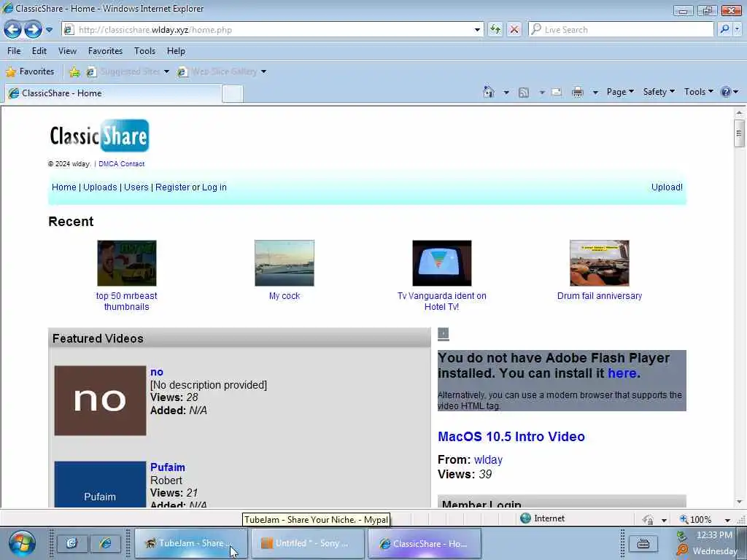The image size is (747, 560).
Task: Open the brown 'no' featured video thumbnail
Action: coord(100,400)
